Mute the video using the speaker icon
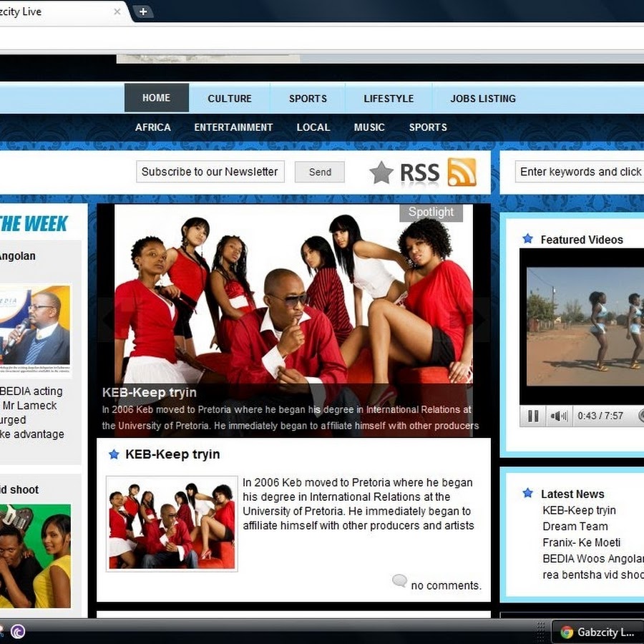The height and width of the screenshot is (644, 644). click(558, 416)
